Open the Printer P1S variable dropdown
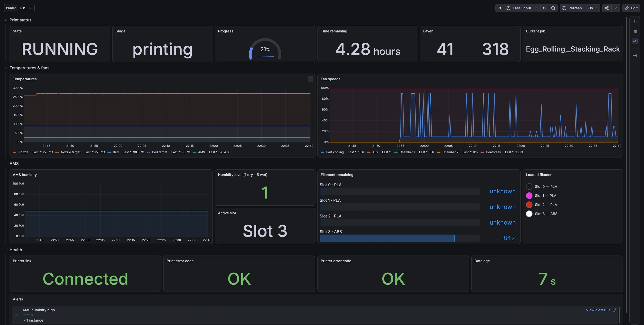 tap(26, 8)
